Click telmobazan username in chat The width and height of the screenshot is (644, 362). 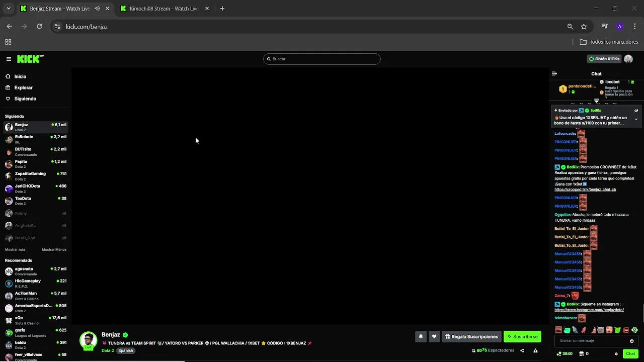tap(565, 318)
